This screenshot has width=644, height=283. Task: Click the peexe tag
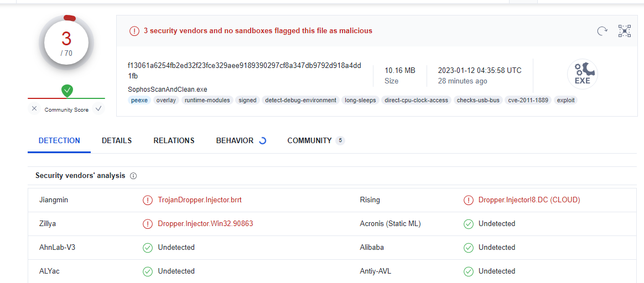(x=139, y=100)
